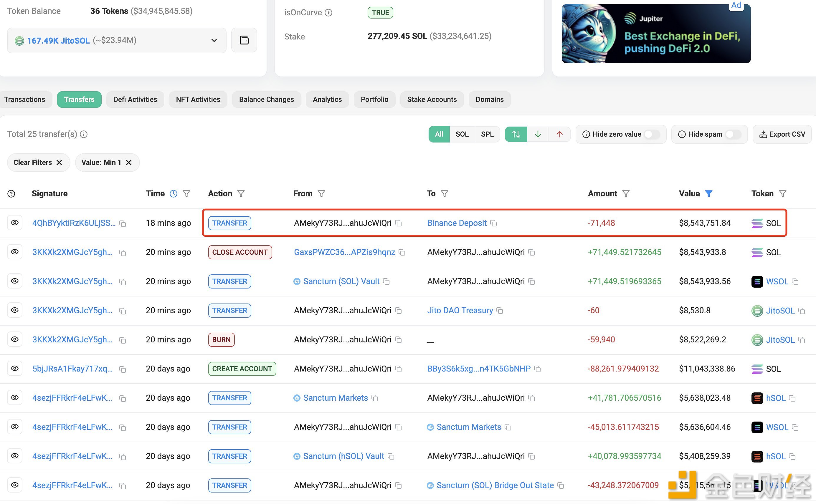Click the Jupiter advertisement banner
Image resolution: width=816 pixels, height=504 pixels.
pyautogui.click(x=656, y=34)
